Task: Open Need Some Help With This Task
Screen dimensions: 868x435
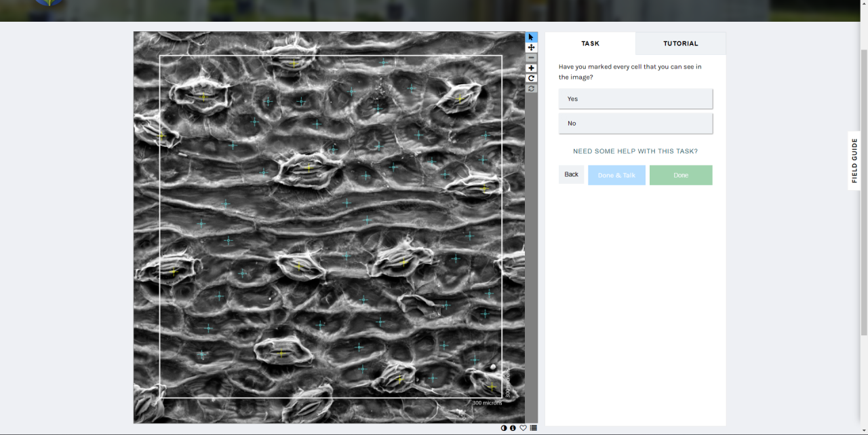Action: 635,151
